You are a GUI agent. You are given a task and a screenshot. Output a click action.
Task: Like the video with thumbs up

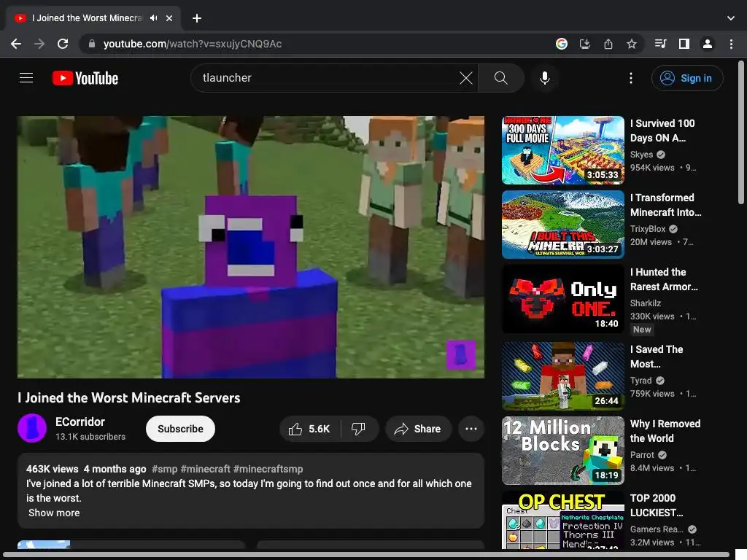click(309, 429)
